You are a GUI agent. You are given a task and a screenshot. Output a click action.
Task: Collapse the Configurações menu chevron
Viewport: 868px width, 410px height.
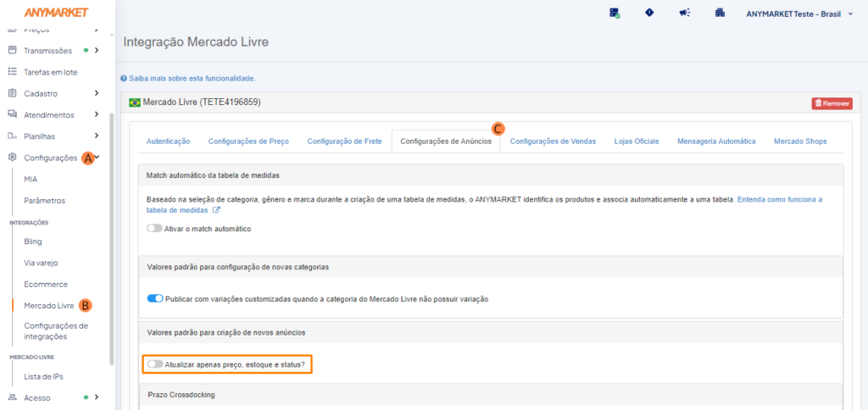[x=97, y=158]
